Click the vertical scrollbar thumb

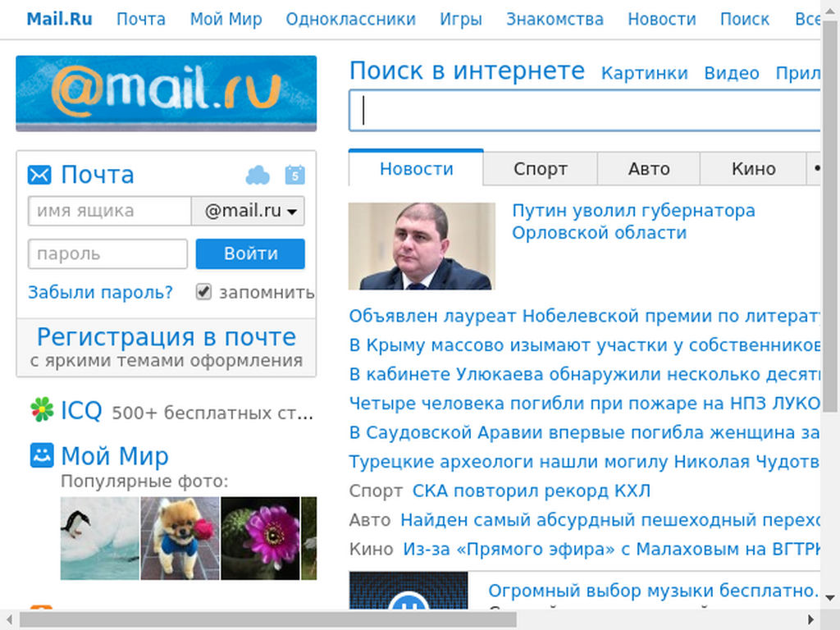click(830, 216)
